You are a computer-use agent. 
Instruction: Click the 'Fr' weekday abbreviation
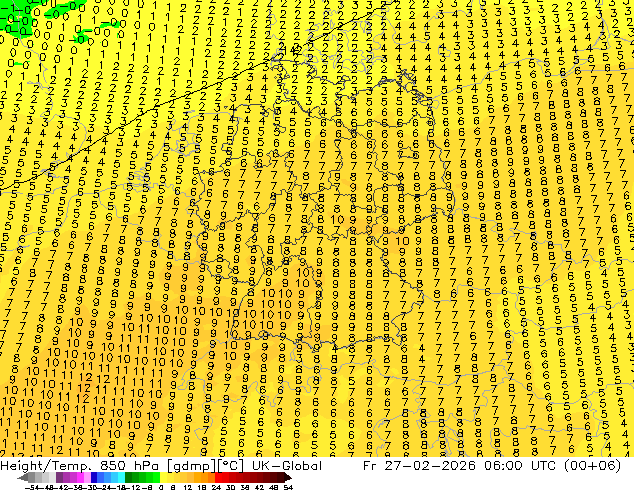coord(370,466)
